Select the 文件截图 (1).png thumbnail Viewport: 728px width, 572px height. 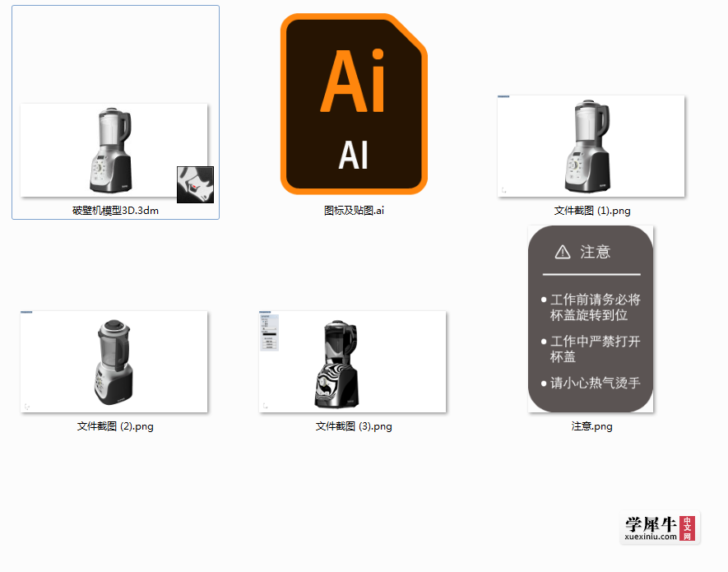(591, 146)
